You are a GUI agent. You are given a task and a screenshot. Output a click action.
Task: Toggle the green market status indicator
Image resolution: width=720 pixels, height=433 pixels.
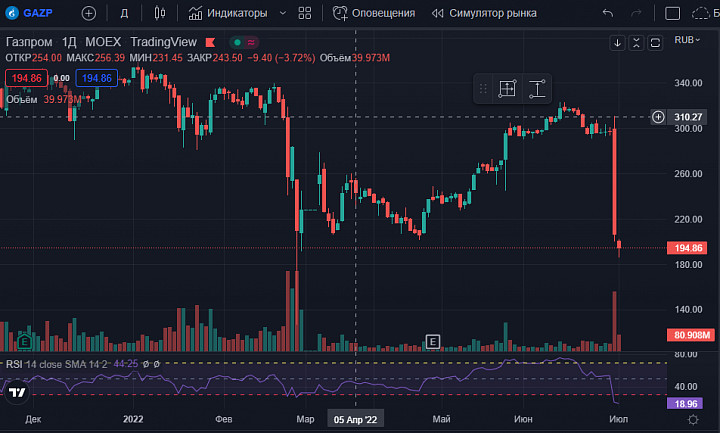coord(237,43)
